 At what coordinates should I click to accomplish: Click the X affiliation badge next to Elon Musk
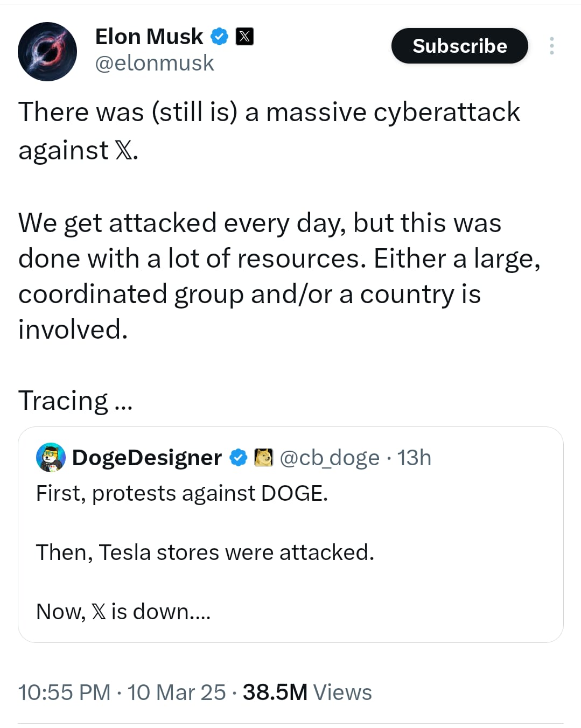(x=244, y=37)
